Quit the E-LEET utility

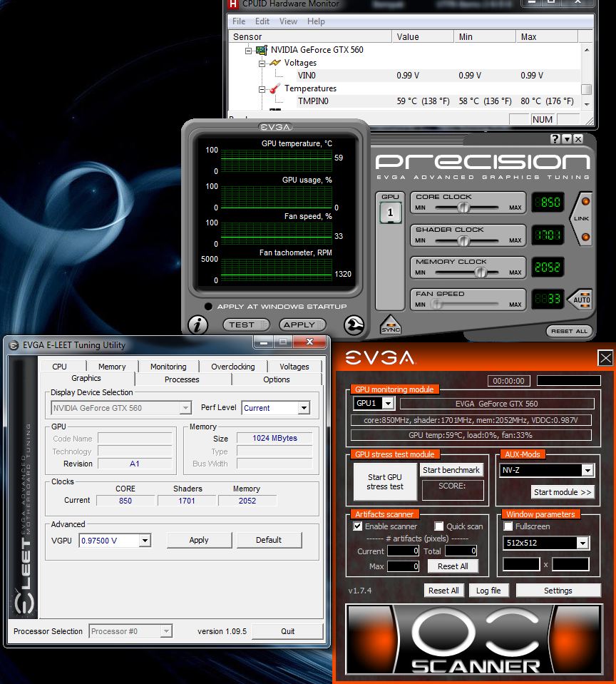pyautogui.click(x=288, y=631)
